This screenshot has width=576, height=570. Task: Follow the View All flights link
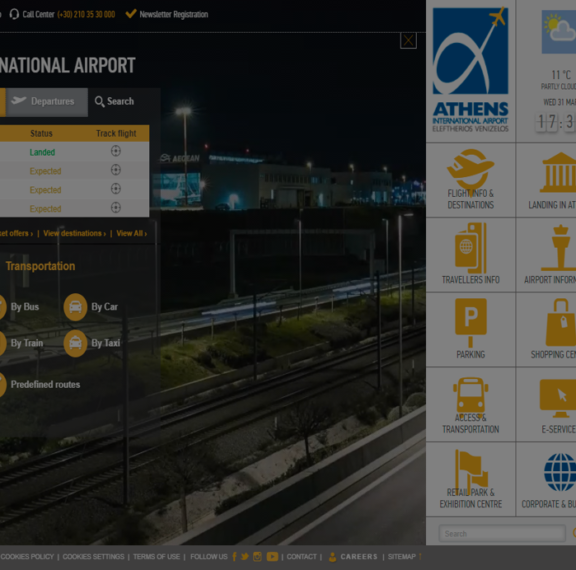point(132,233)
